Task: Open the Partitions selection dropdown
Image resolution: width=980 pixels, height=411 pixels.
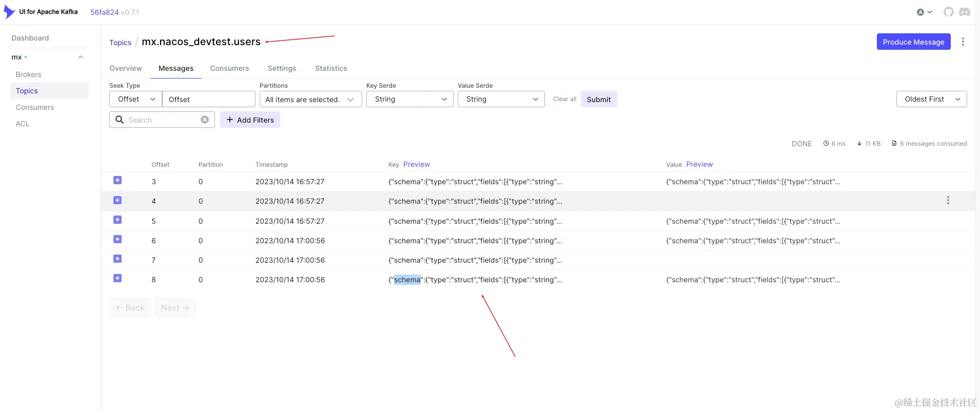Action: coord(310,99)
